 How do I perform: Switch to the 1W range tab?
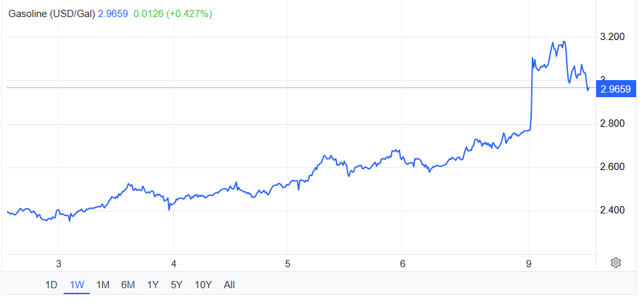click(x=77, y=284)
